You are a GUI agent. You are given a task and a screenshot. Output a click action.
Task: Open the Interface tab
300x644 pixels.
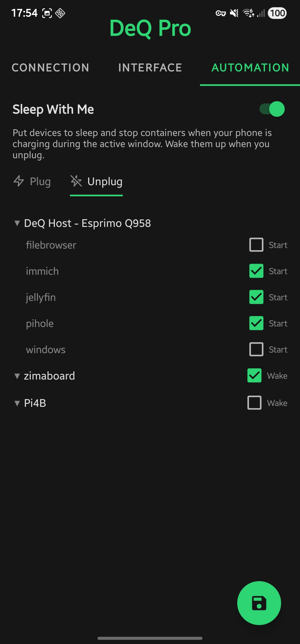150,68
